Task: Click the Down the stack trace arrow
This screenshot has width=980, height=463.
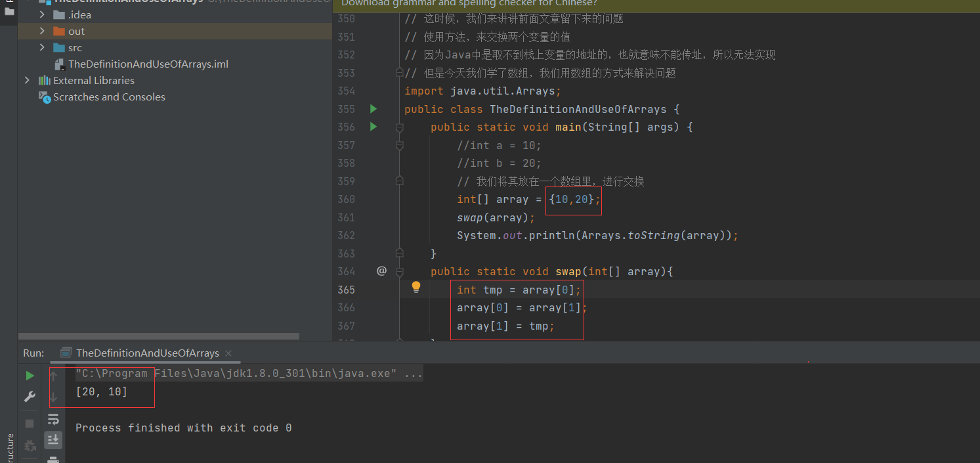Action: pos(54,397)
